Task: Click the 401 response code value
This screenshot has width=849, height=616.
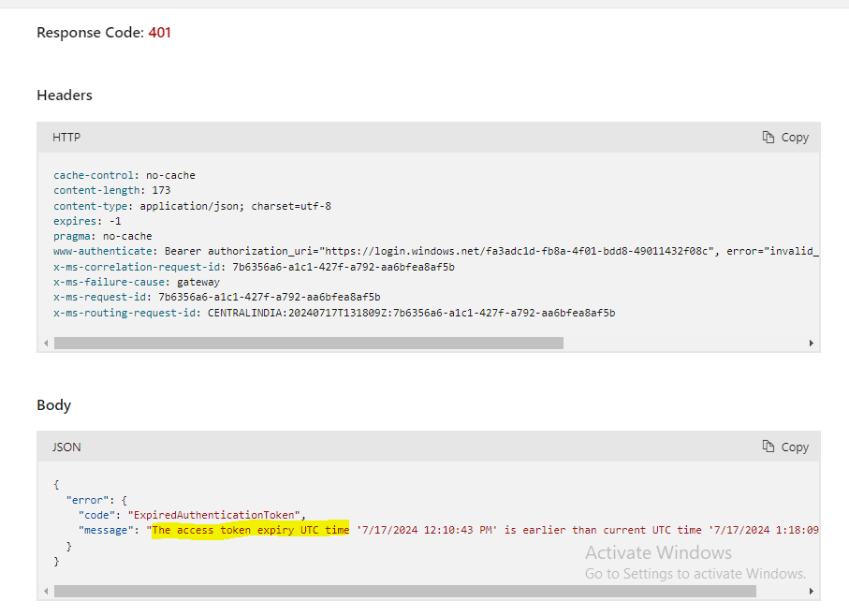Action: (159, 33)
